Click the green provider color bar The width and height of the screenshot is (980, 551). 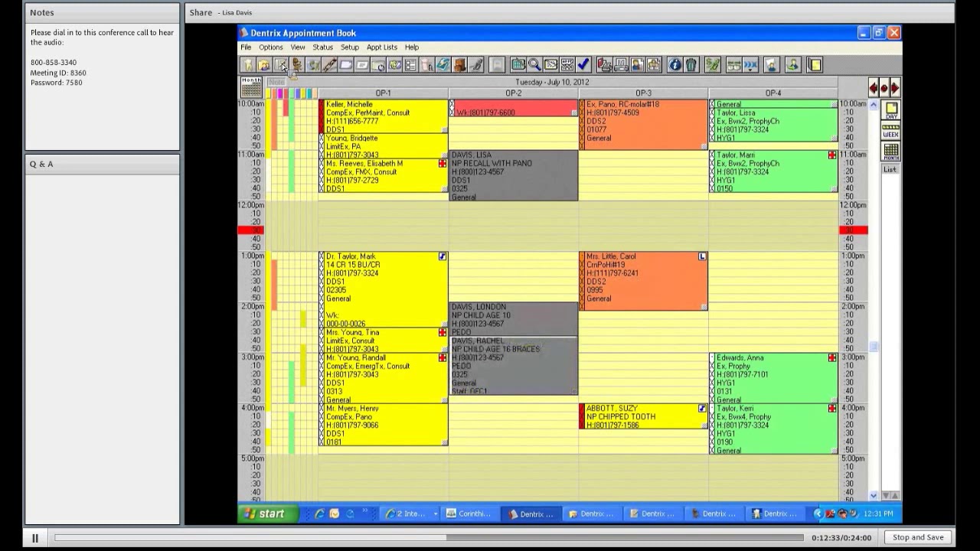[292, 93]
